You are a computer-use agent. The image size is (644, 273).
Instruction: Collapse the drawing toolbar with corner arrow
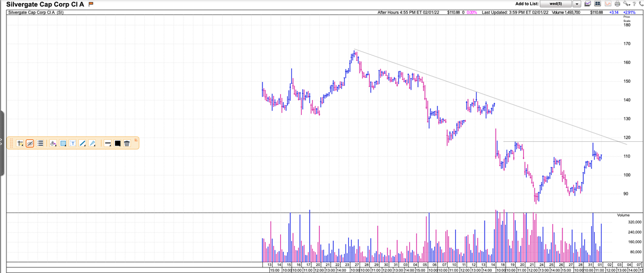tap(136, 140)
